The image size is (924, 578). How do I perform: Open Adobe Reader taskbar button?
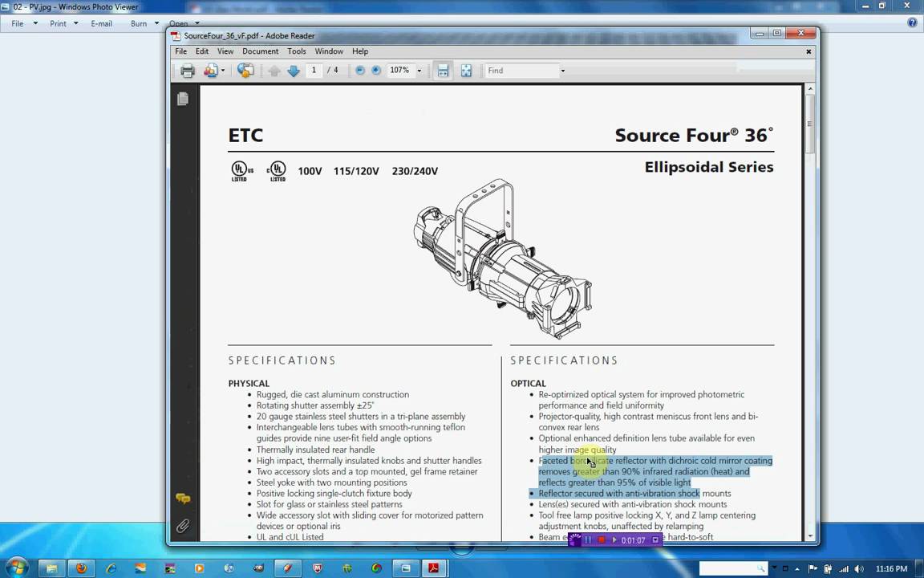(x=434, y=568)
